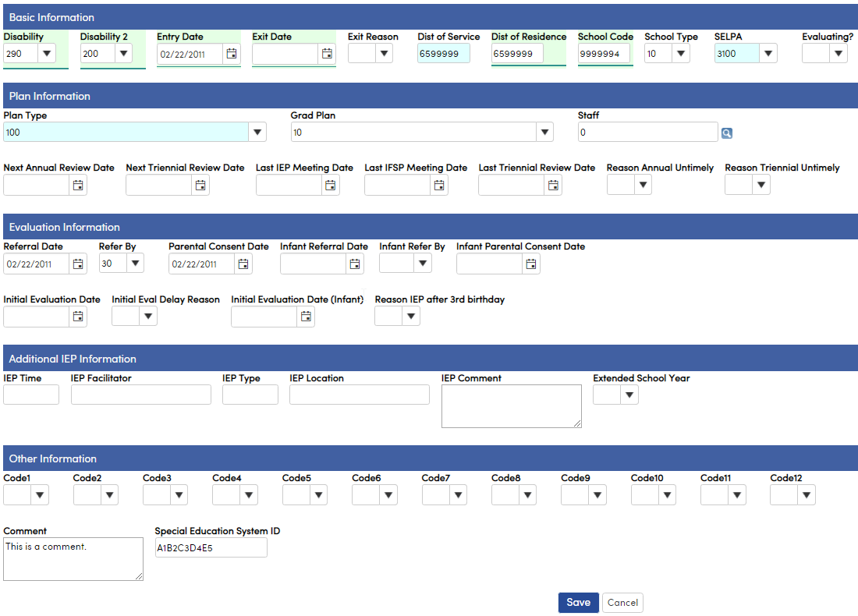Open the Exit Date calendar picker

pos(327,54)
